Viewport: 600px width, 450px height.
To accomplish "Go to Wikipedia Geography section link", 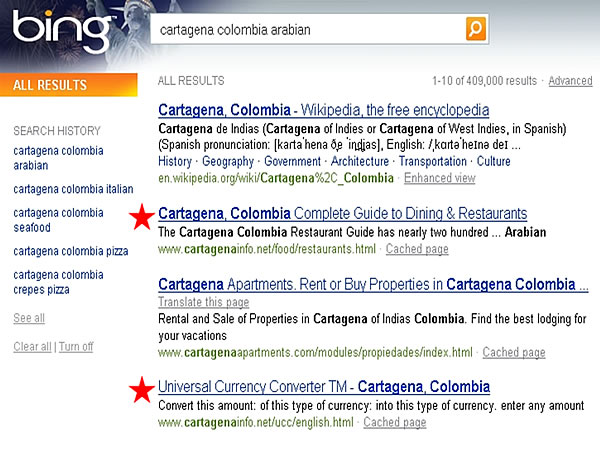I will 229,162.
